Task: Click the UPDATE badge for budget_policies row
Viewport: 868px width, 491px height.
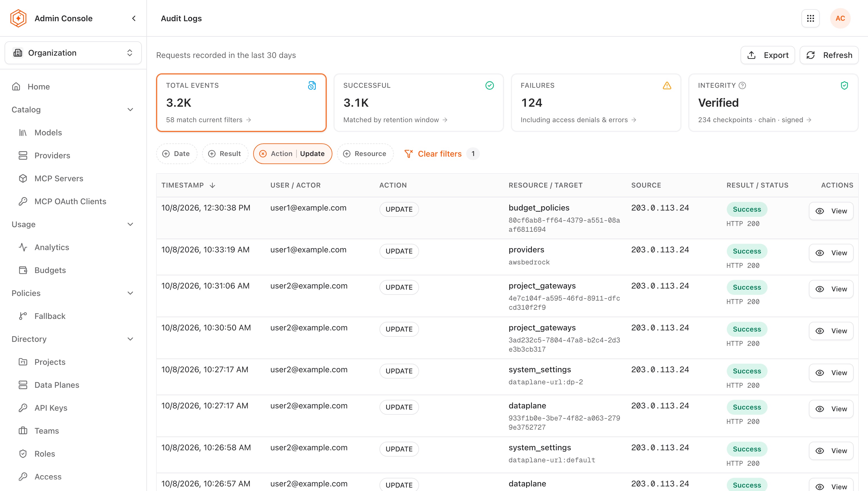Action: (x=399, y=209)
